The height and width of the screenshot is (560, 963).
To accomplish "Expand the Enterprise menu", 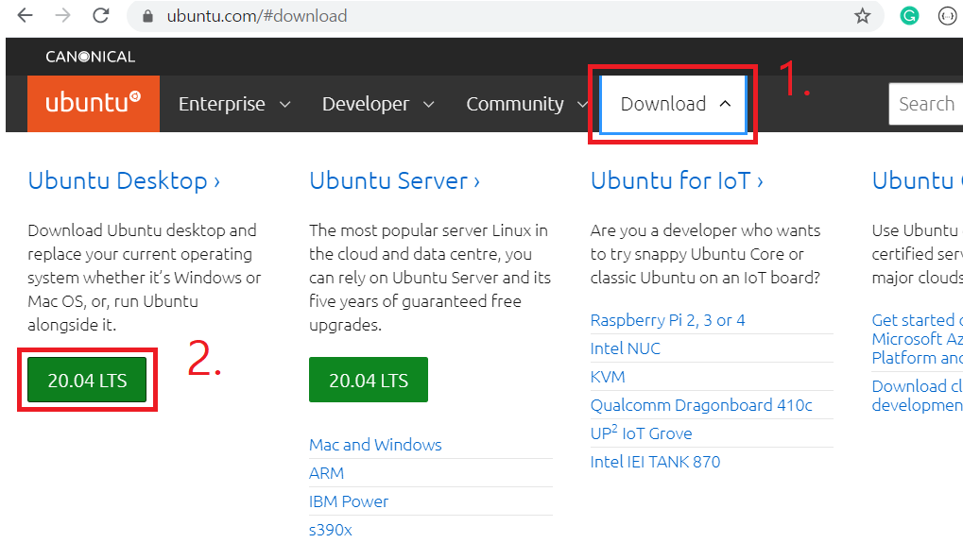I will [234, 104].
